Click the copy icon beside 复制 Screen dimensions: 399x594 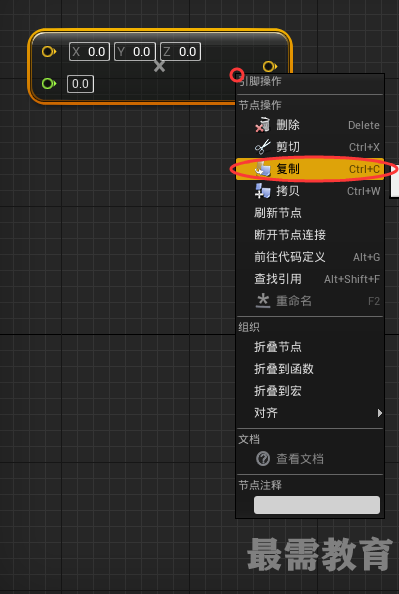(263, 169)
